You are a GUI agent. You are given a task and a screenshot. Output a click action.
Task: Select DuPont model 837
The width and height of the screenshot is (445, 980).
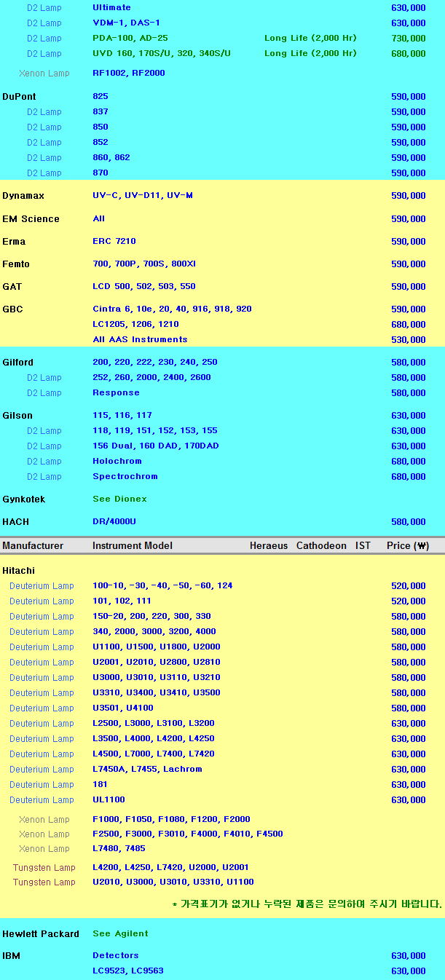click(101, 111)
